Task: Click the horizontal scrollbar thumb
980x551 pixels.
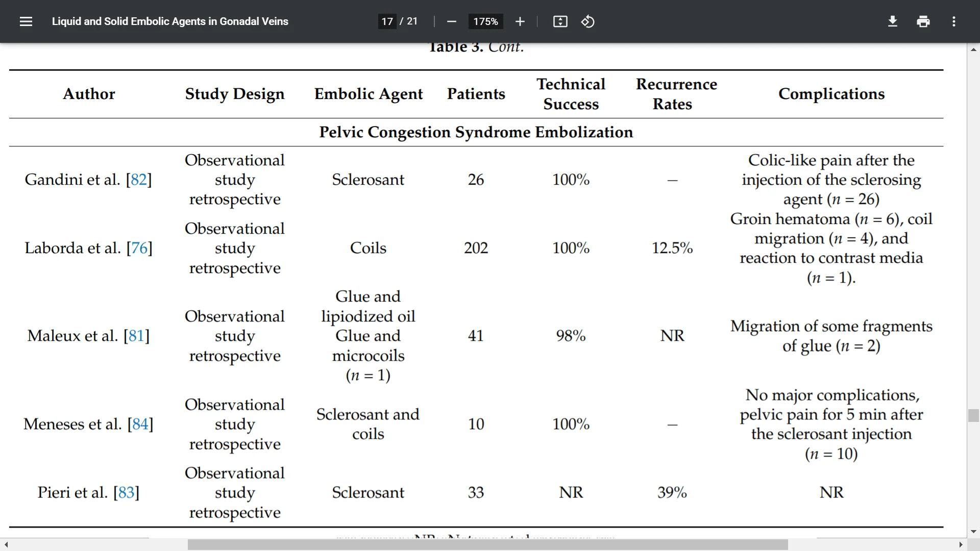Action: coord(487,545)
